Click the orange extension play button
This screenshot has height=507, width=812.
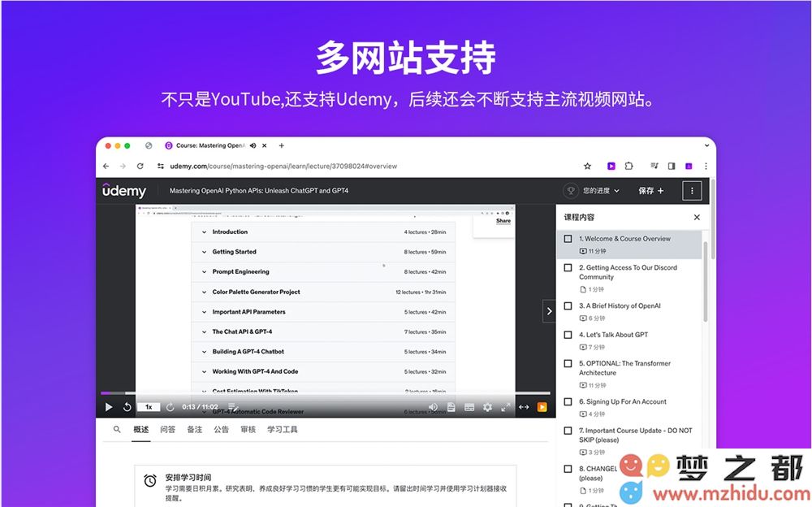(x=542, y=407)
